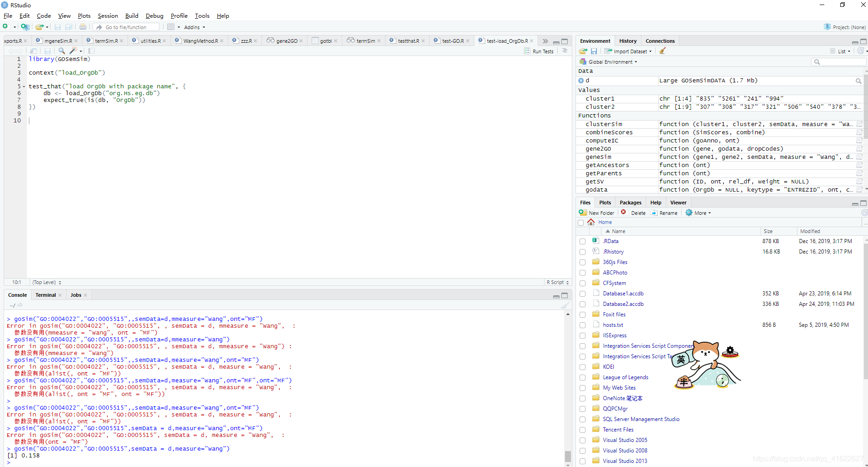Tick the checkbox for Tencent Files
868x467 pixels.
point(582,430)
